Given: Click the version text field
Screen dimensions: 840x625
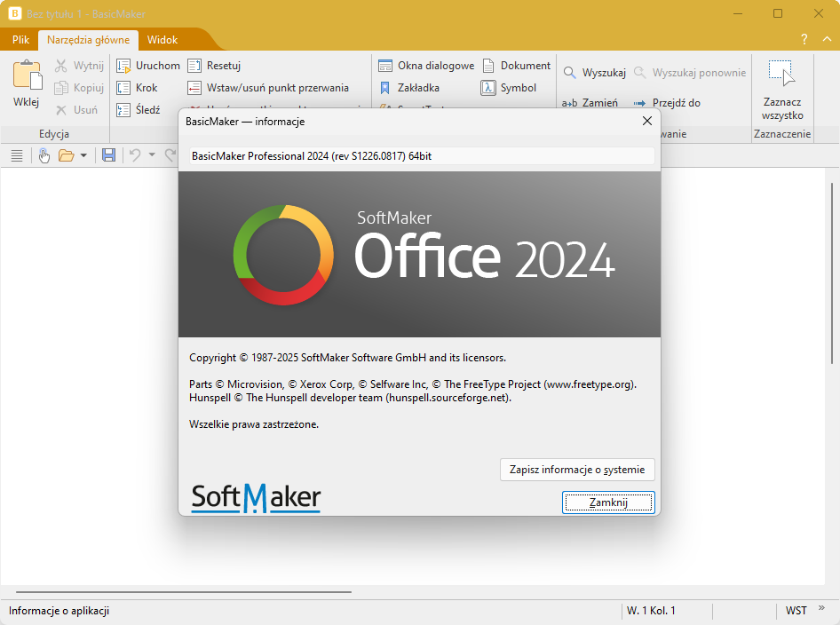Looking at the screenshot, I should click(422, 156).
